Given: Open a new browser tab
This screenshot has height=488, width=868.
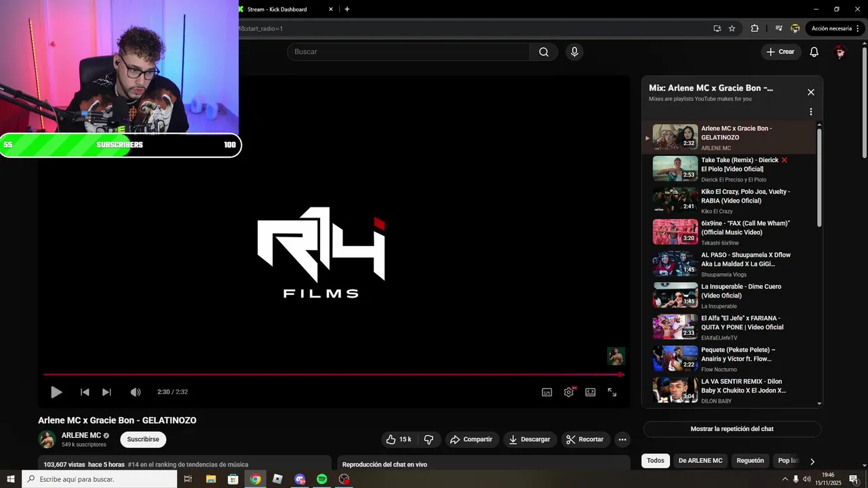Looking at the screenshot, I should (347, 9).
